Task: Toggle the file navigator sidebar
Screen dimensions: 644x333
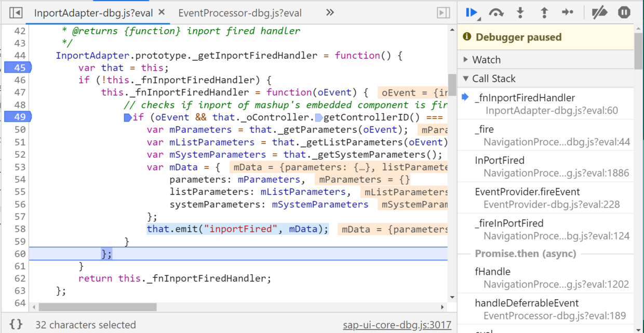Action: point(16,12)
